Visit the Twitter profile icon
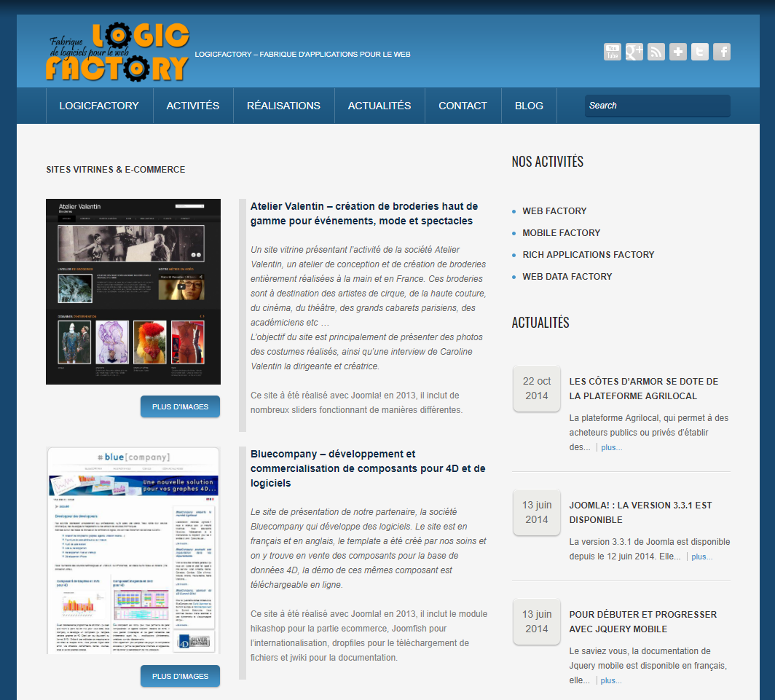The image size is (775, 700). tap(700, 52)
